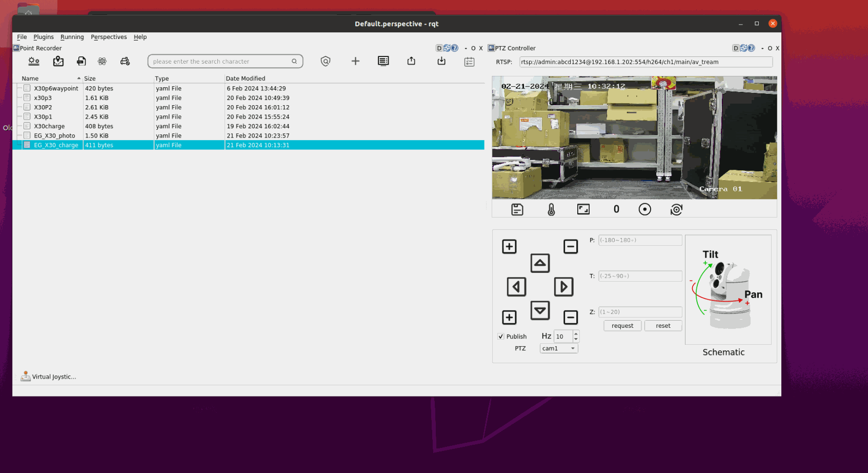Click the map pin icon in toolbar

tap(58, 62)
